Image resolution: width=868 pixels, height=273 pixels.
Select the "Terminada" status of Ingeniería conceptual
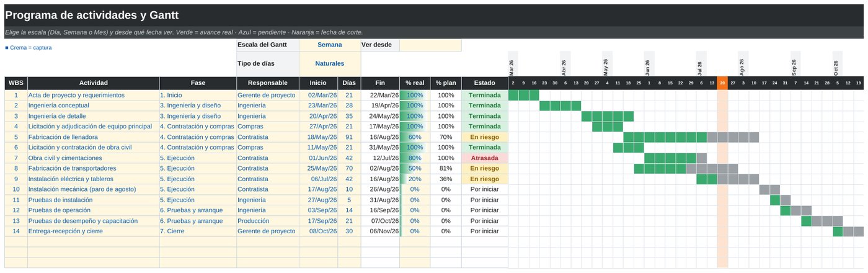click(x=484, y=105)
